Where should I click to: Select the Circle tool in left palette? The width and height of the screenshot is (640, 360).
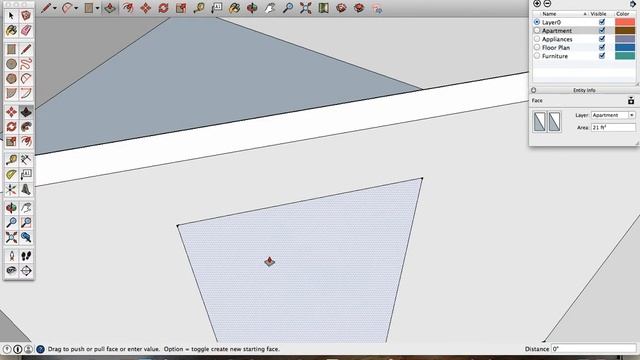coord(11,64)
